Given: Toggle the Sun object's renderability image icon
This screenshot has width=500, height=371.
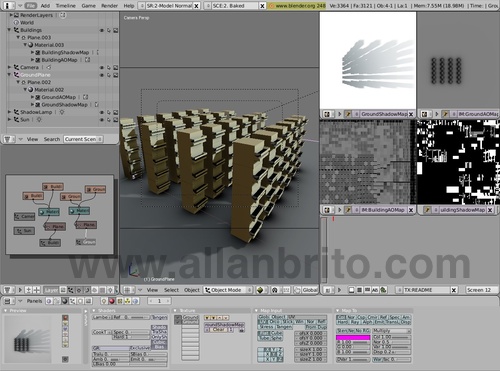Looking at the screenshot, I should (x=115, y=120).
